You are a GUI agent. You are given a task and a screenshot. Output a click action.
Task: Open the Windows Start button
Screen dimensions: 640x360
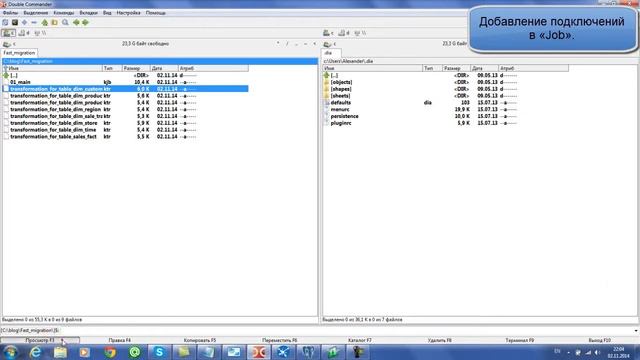pos(10,352)
